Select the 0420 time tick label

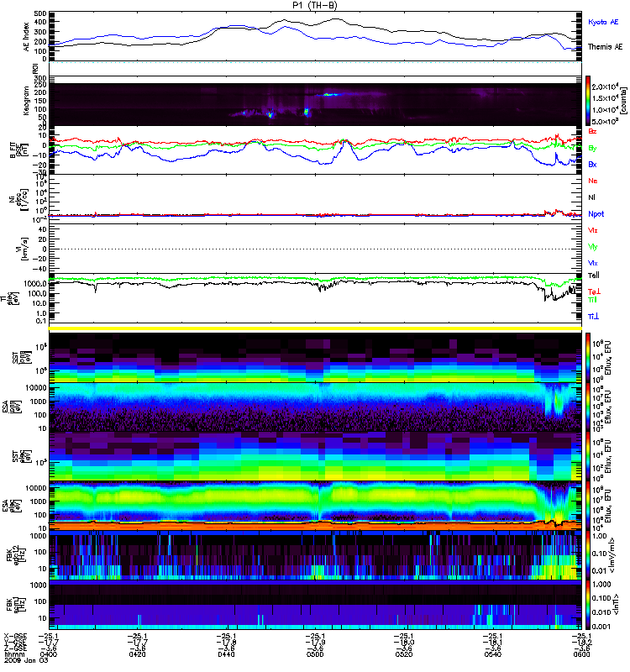tap(137, 654)
